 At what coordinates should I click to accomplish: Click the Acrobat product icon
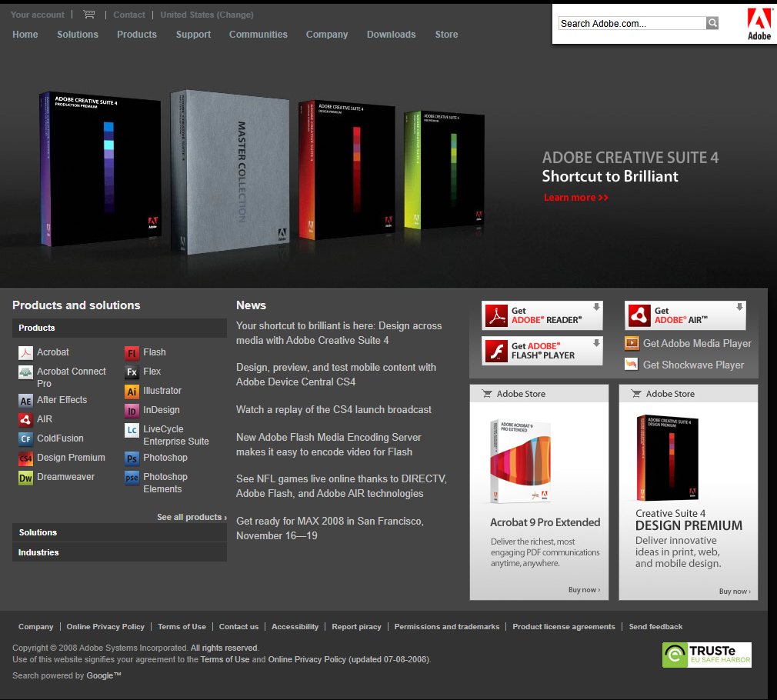25,353
